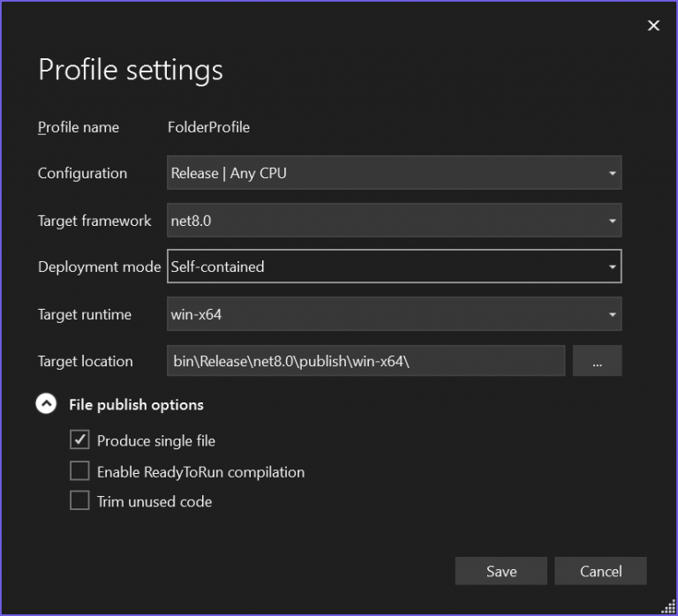Screen dimensions: 678x616
Task: Uncheck the Produce single file checkbox
Action: 80,440
